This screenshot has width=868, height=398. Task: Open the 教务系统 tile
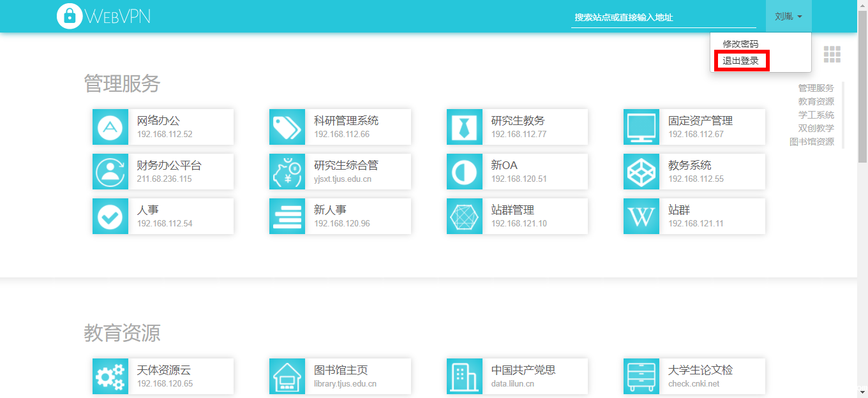tap(694, 172)
